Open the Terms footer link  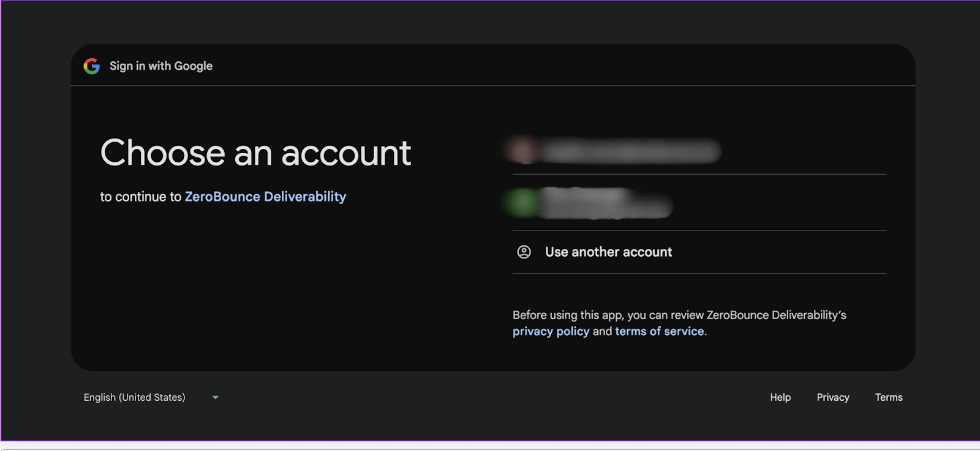(889, 397)
